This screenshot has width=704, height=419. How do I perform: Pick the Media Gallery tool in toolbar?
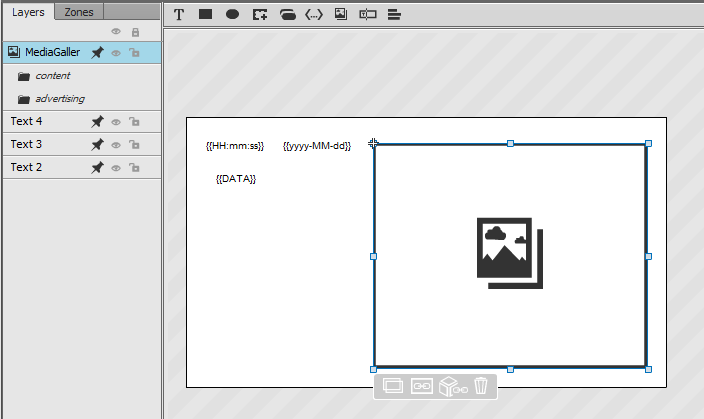point(341,14)
